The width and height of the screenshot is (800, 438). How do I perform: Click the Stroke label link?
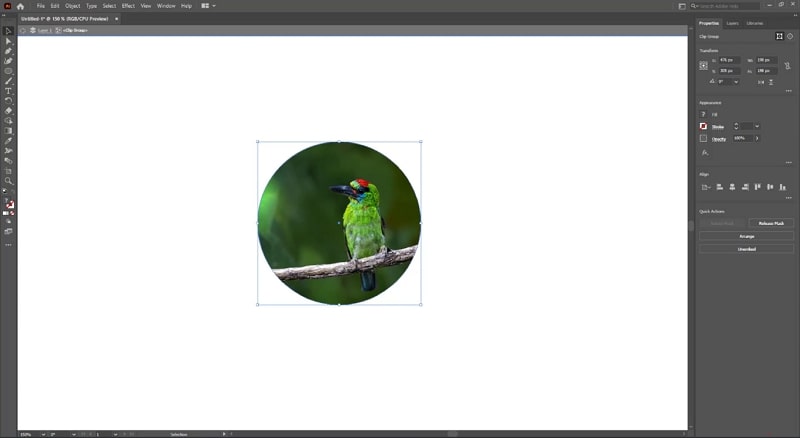[717, 127]
